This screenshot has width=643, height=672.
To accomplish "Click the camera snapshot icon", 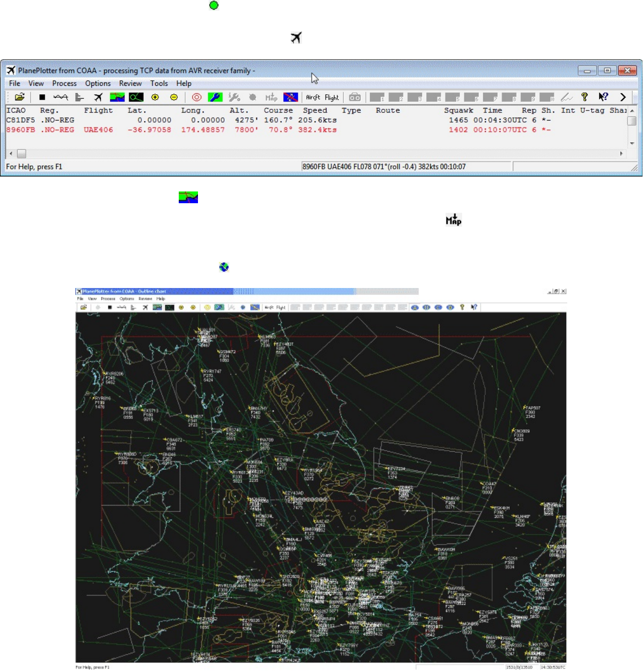I will [355, 97].
